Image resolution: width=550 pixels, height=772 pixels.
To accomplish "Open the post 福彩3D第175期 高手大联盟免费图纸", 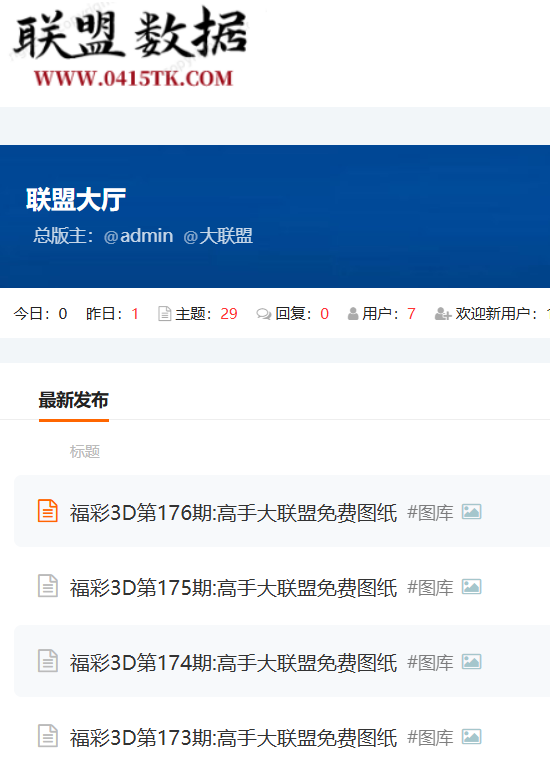I will [x=233, y=587].
